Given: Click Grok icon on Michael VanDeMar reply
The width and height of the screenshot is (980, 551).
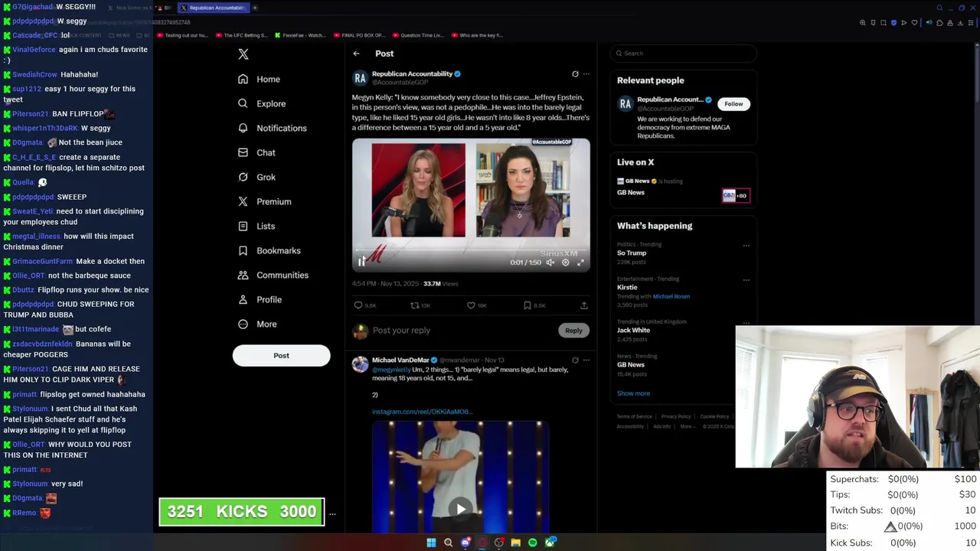Looking at the screenshot, I should 575,360.
